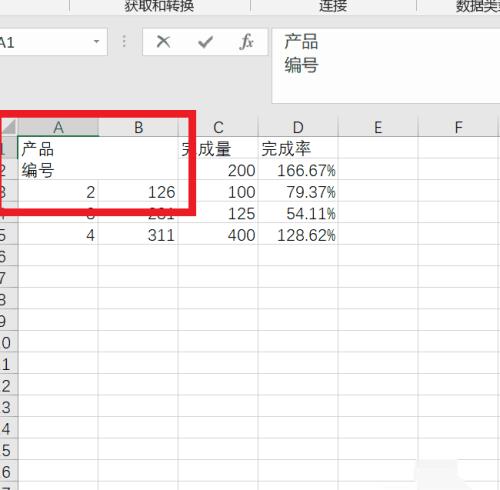Confirm the entry with the checkmark
Viewport: 500px width, 490px height.
[205, 42]
